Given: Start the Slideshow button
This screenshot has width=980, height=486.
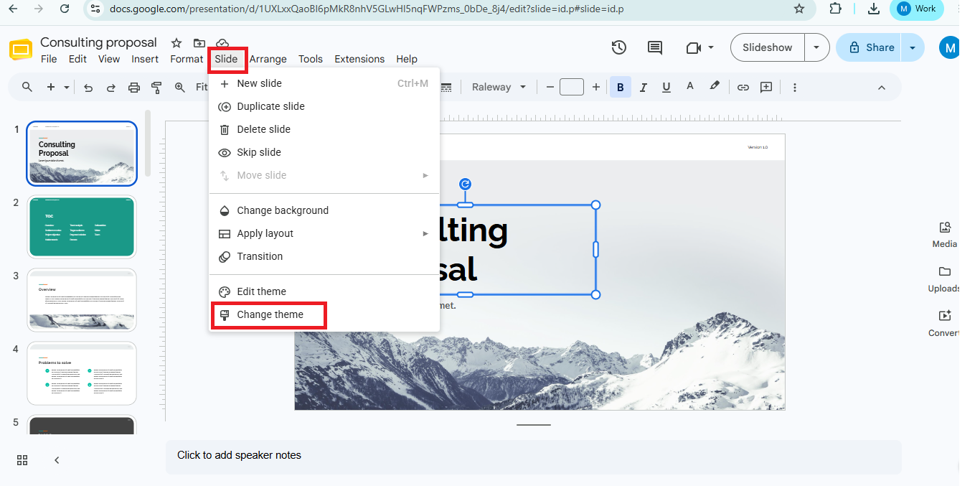Looking at the screenshot, I should 768,47.
